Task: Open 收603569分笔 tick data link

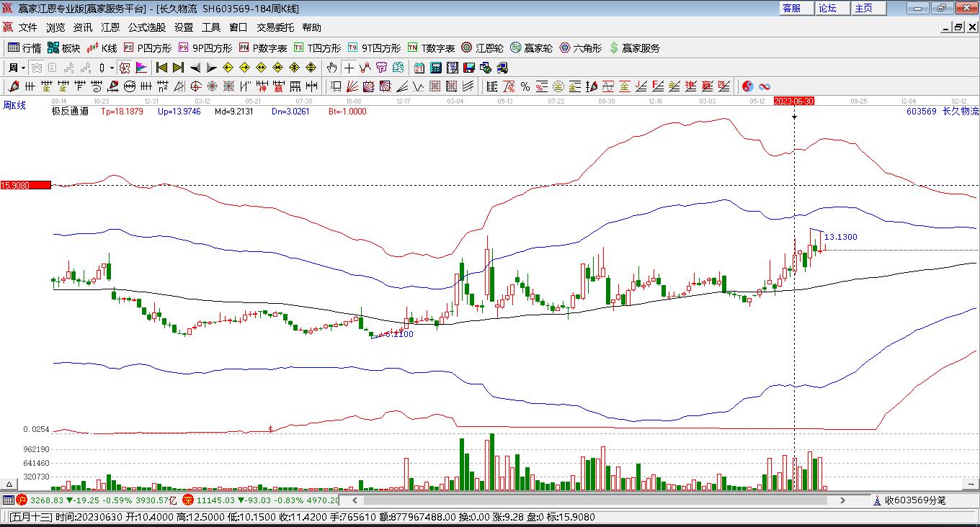Action: coord(909,500)
